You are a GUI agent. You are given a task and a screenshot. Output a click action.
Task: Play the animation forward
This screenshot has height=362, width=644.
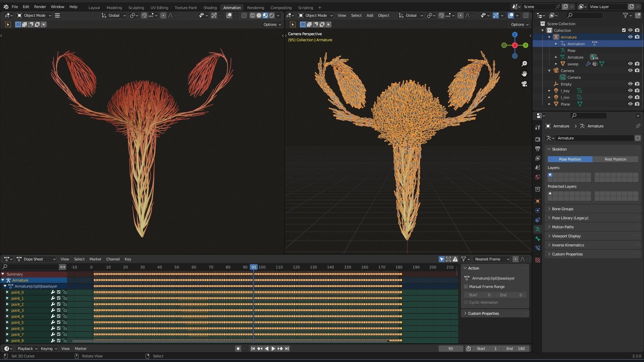pyautogui.click(x=273, y=349)
